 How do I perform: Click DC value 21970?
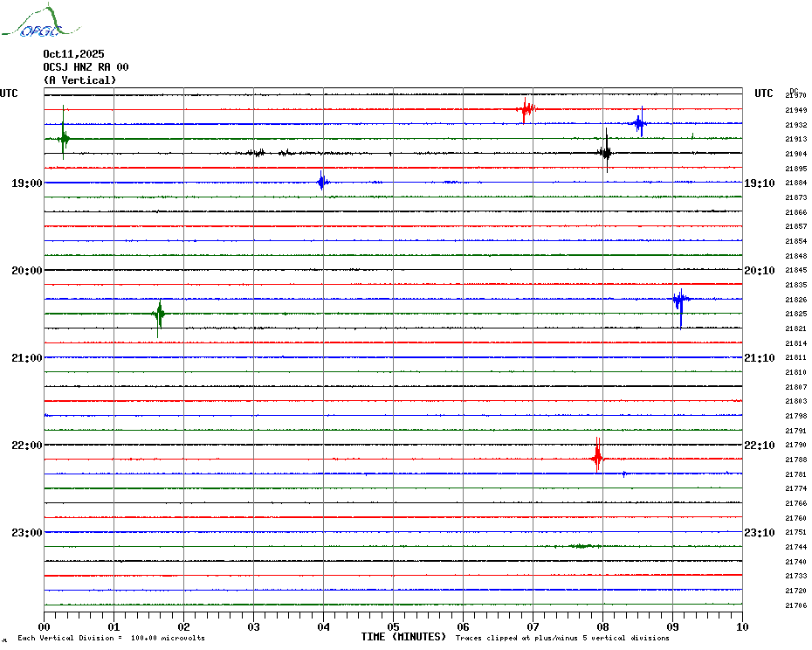(796, 95)
